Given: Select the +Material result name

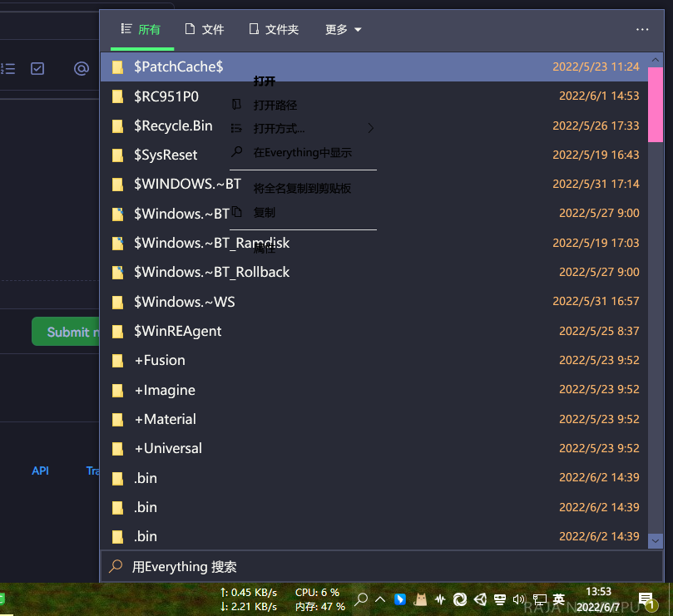Looking at the screenshot, I should 166,419.
